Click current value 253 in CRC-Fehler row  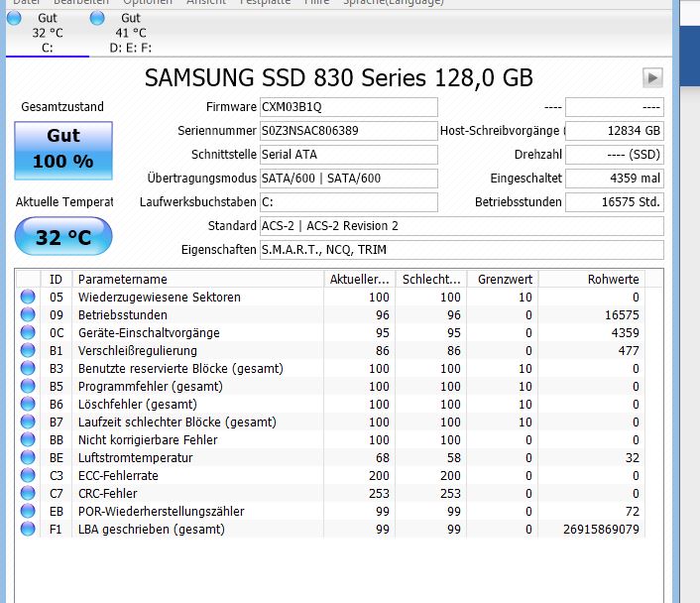pos(379,494)
